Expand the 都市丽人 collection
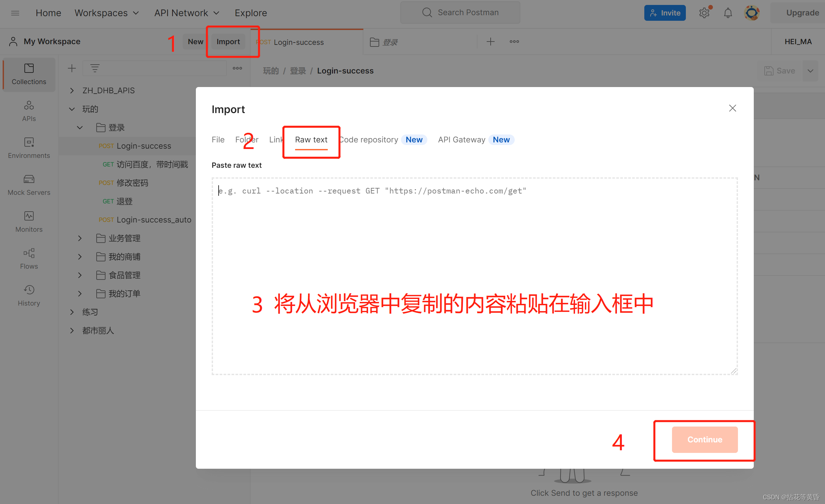Image resolution: width=825 pixels, height=504 pixels. [x=72, y=331]
